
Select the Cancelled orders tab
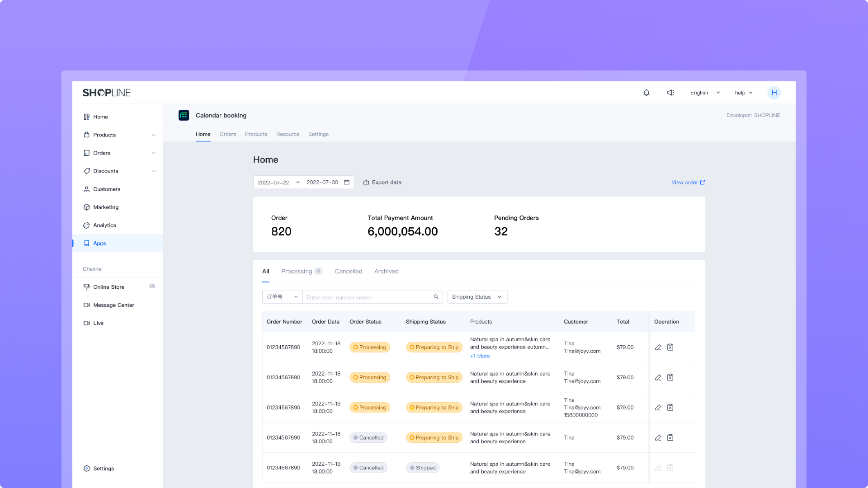349,271
